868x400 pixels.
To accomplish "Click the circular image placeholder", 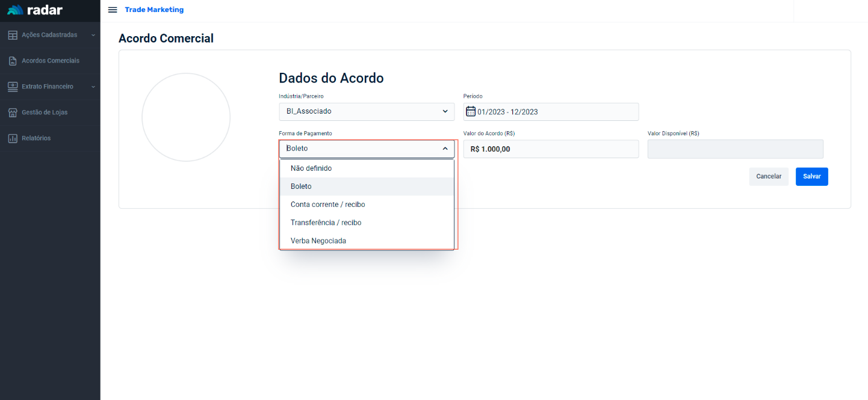I will click(186, 117).
